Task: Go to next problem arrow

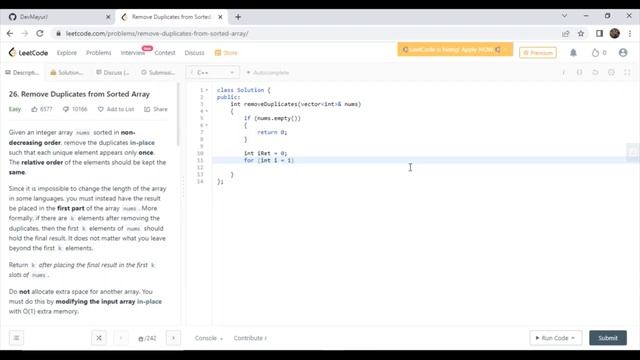Action: pos(173,338)
